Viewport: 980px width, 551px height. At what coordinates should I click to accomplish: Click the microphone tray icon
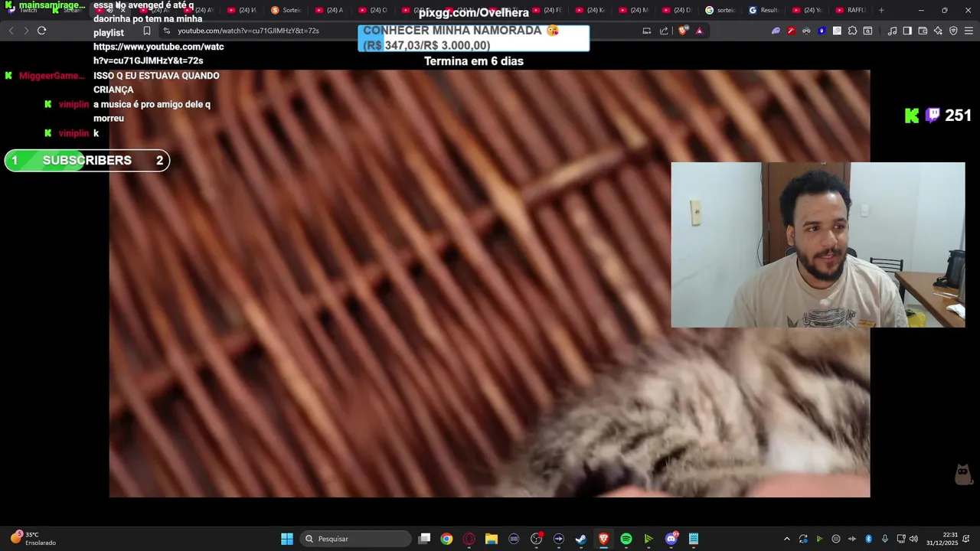click(x=885, y=539)
